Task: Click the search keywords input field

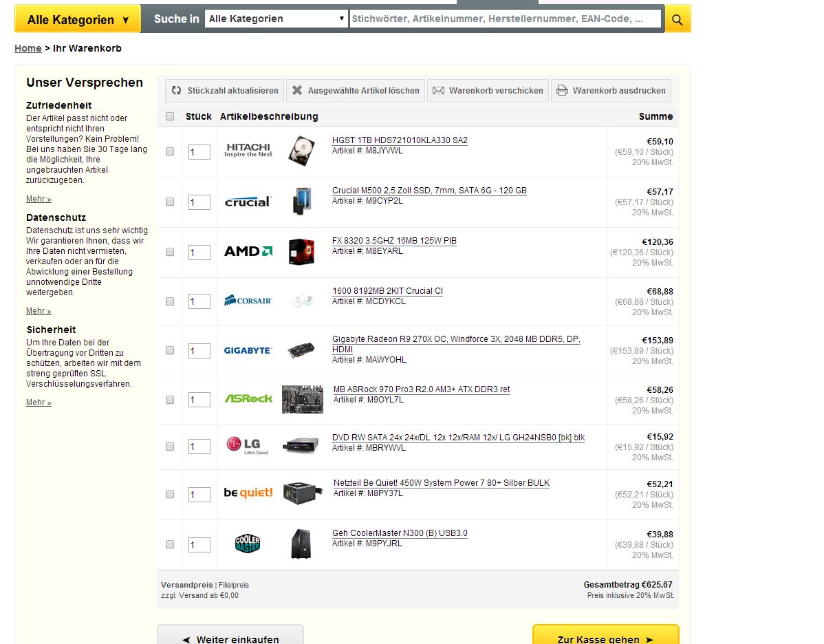Action: [505, 19]
